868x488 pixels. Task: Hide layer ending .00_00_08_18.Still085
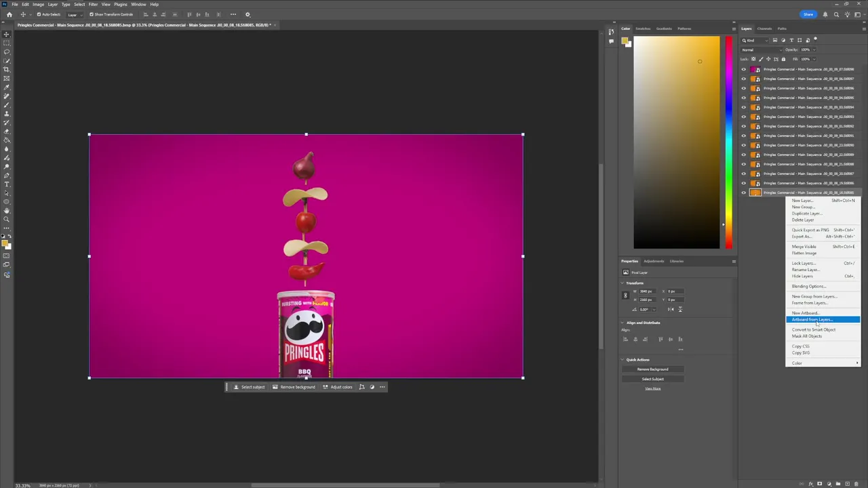point(743,192)
